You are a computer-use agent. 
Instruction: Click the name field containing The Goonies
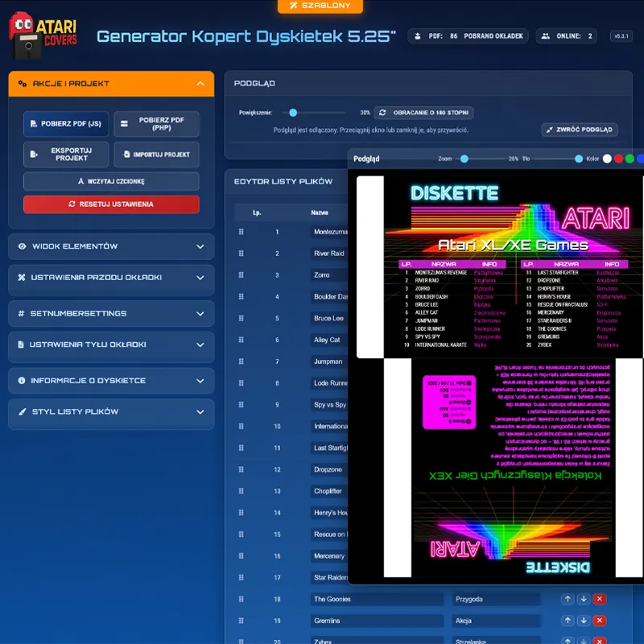click(377, 599)
